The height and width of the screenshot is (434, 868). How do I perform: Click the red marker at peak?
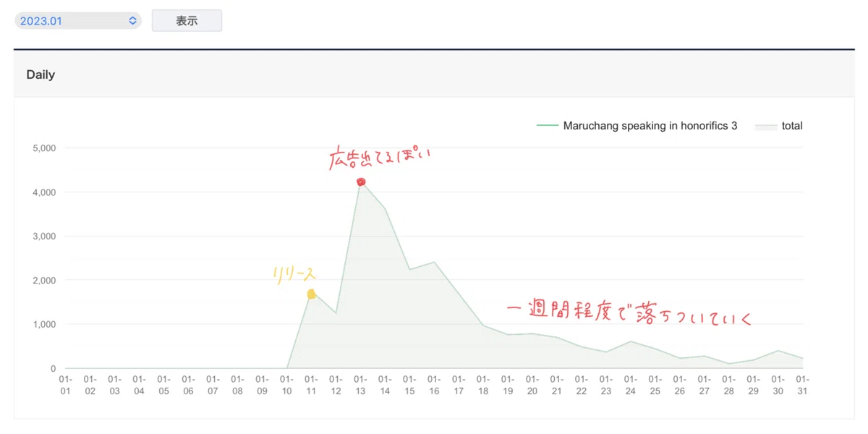(361, 182)
